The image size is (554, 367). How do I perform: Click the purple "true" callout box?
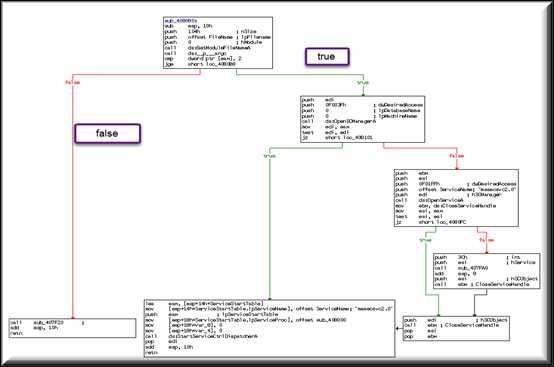point(327,57)
